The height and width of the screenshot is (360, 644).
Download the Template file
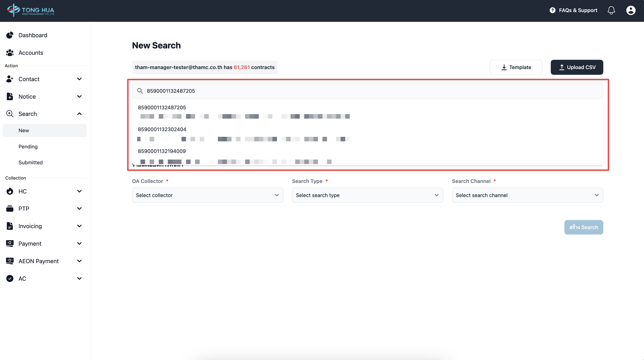(x=516, y=67)
